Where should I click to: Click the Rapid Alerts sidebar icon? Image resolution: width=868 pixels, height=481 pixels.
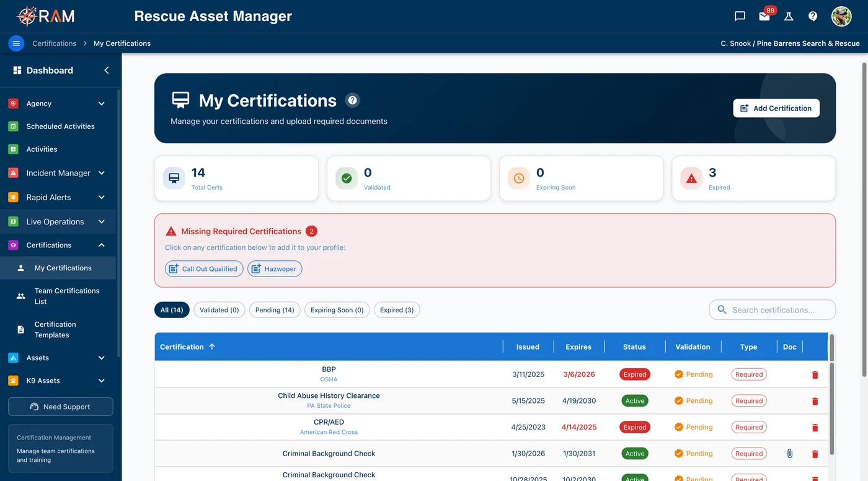click(x=13, y=197)
